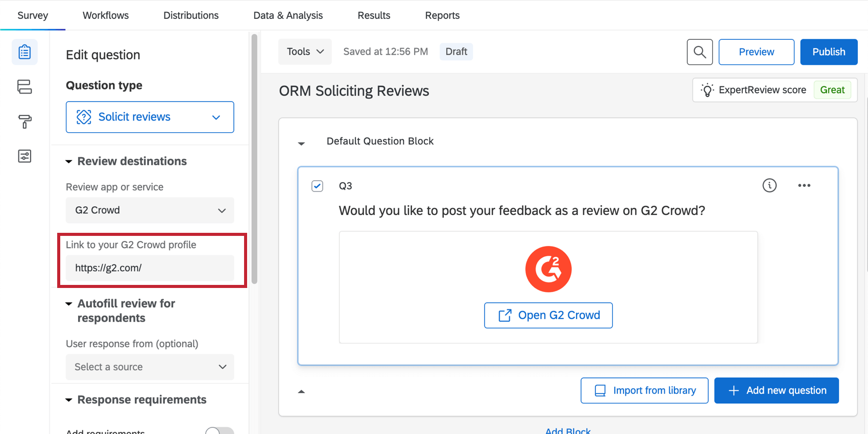868x434 pixels.
Task: Open the survey flow icon in sidebar
Action: point(25,87)
